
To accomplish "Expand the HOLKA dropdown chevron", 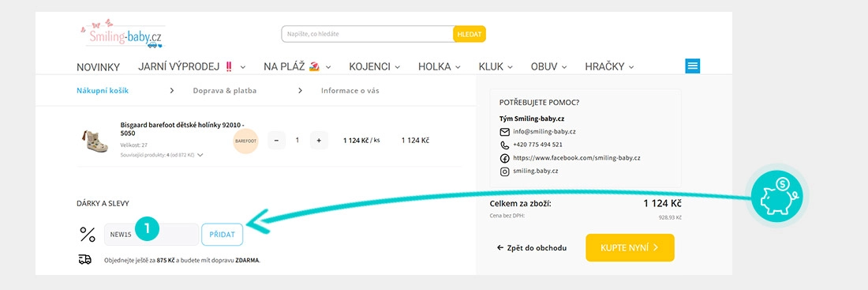I will click(458, 67).
